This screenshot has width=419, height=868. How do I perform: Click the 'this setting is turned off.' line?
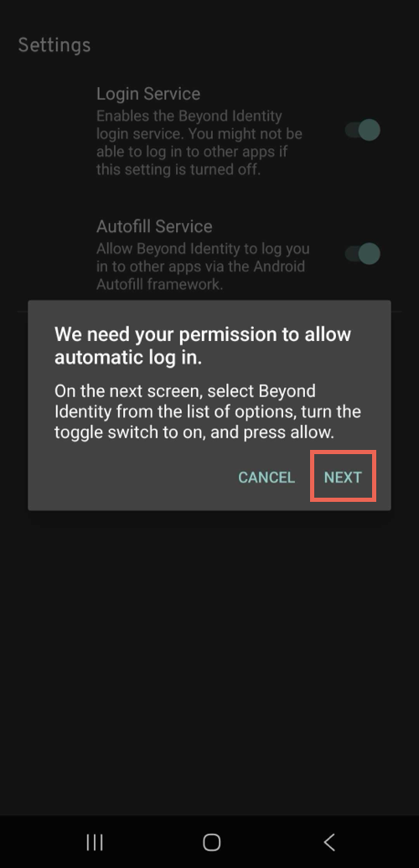178,169
